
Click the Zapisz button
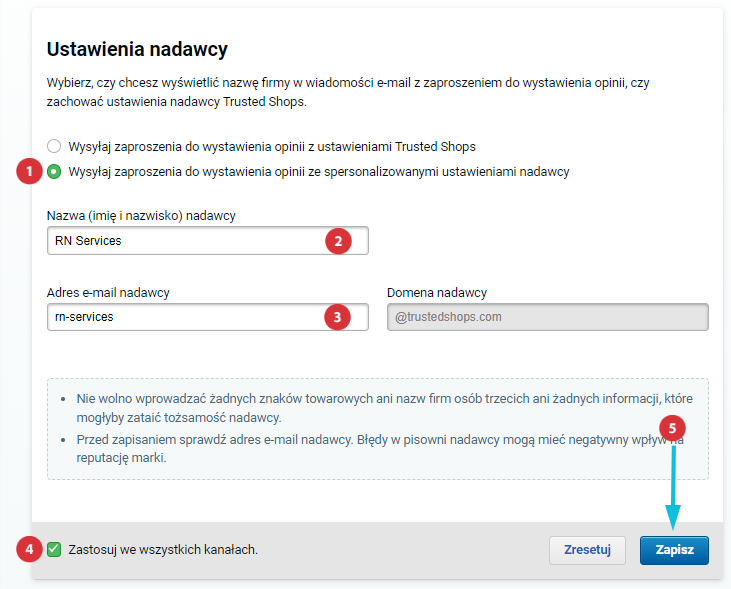pos(674,550)
